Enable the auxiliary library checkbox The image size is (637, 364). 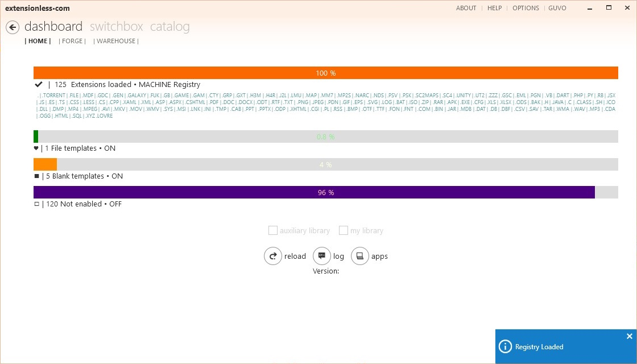pyautogui.click(x=273, y=230)
